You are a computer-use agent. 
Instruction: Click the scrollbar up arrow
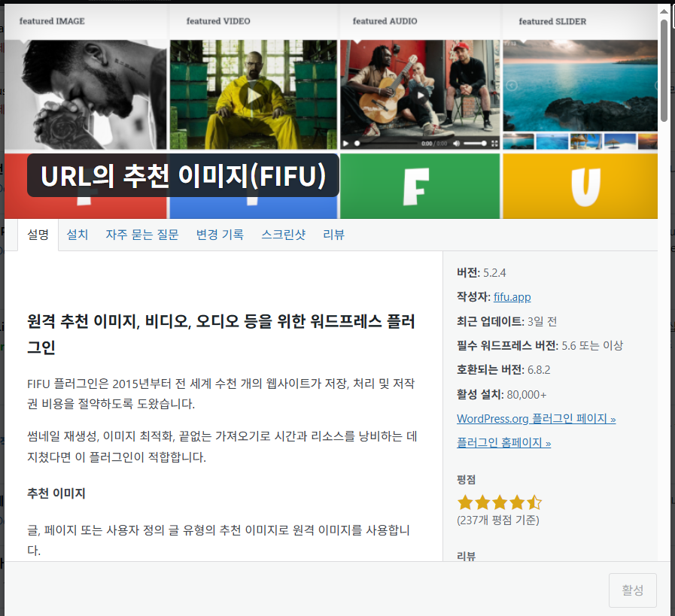[664, 11]
